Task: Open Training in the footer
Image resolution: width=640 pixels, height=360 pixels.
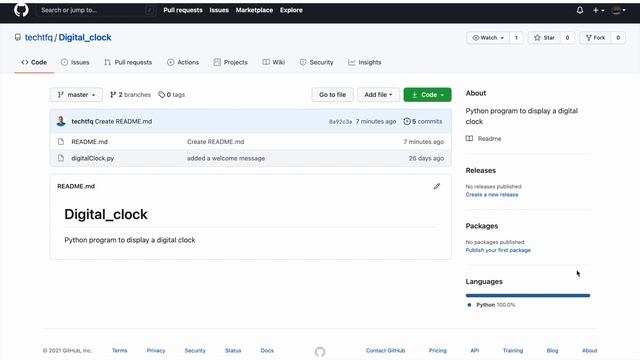Action: coord(513,351)
